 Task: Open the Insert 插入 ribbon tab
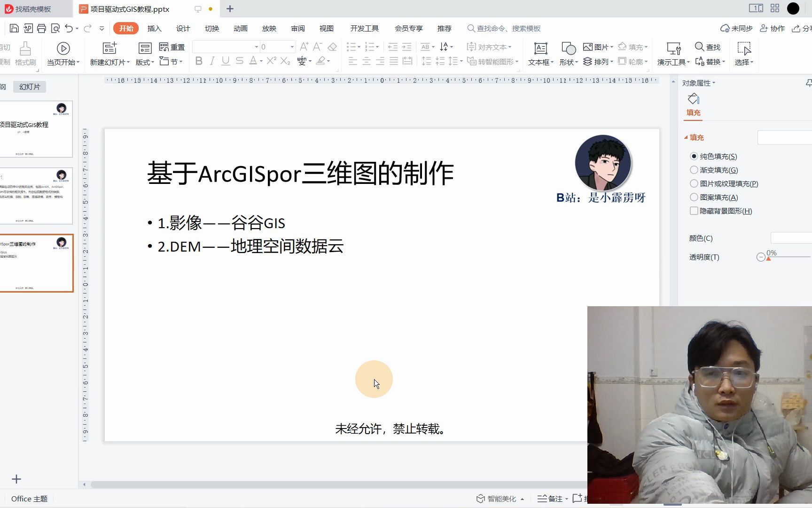[x=154, y=28]
